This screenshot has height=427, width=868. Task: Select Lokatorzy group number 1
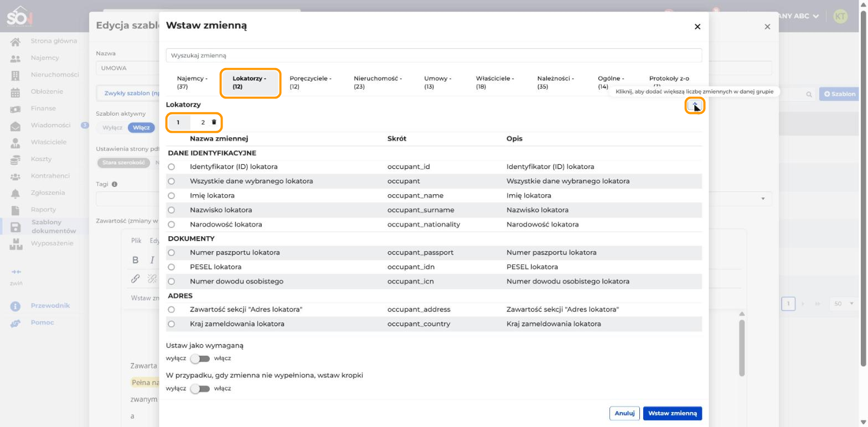tap(178, 122)
